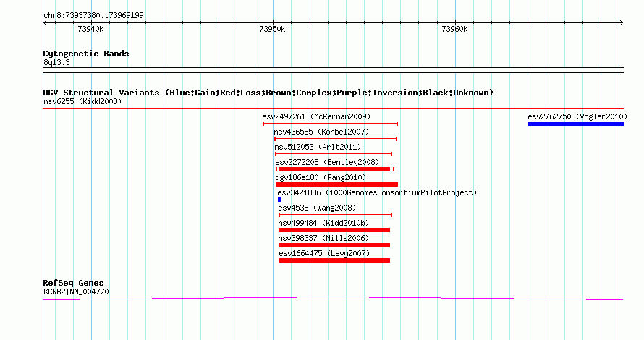Open the dgv186e180 (Pang2010) variant label
Image resolution: width=644 pixels, height=340 pixels.
(x=321, y=177)
